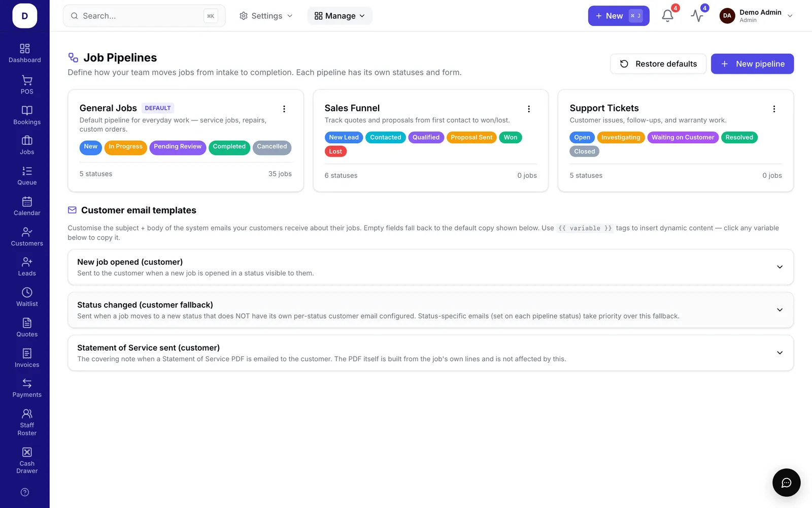Click the Closed status pill
This screenshot has height=508, width=812.
(585, 151)
